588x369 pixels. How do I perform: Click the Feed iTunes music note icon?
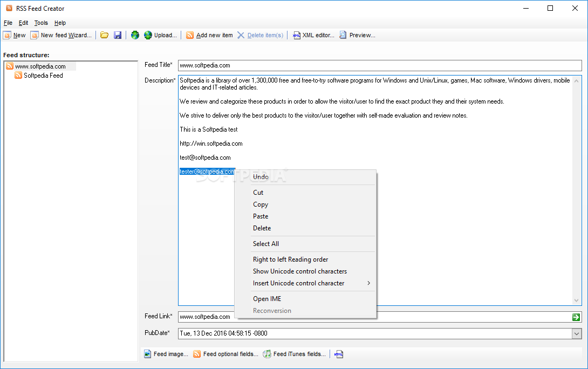[267, 354]
